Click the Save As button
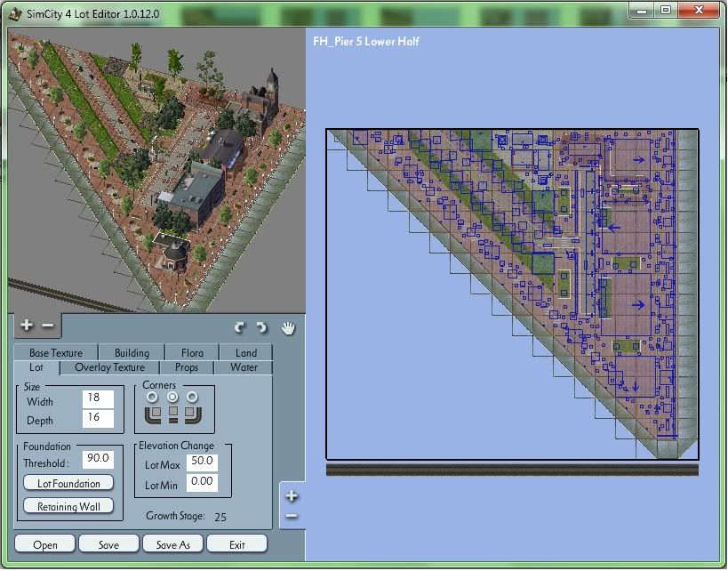The image size is (728, 571). coord(172,544)
